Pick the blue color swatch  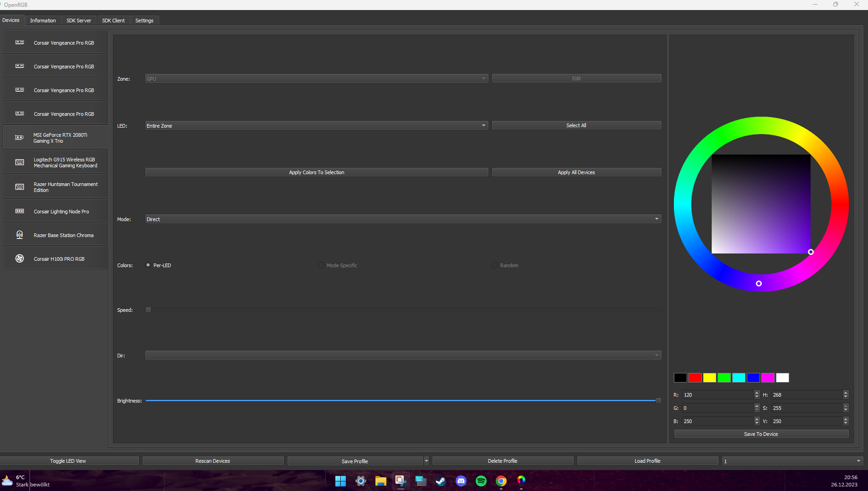(x=753, y=377)
